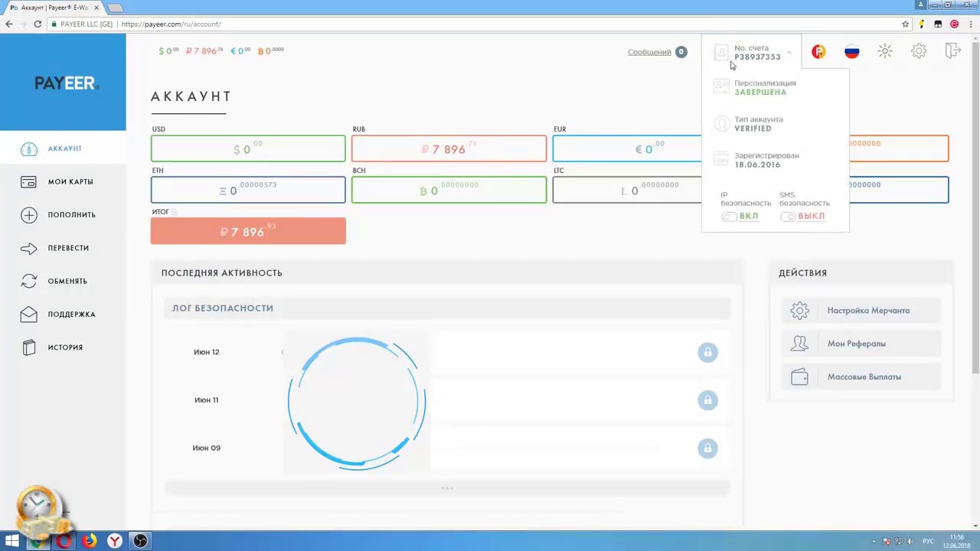Click the EUR balance box

point(627,148)
